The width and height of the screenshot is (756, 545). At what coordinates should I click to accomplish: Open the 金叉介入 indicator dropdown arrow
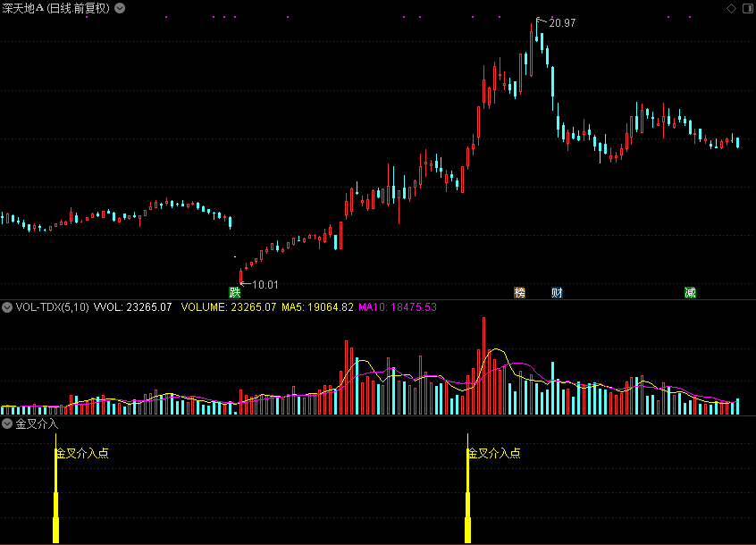[7, 424]
